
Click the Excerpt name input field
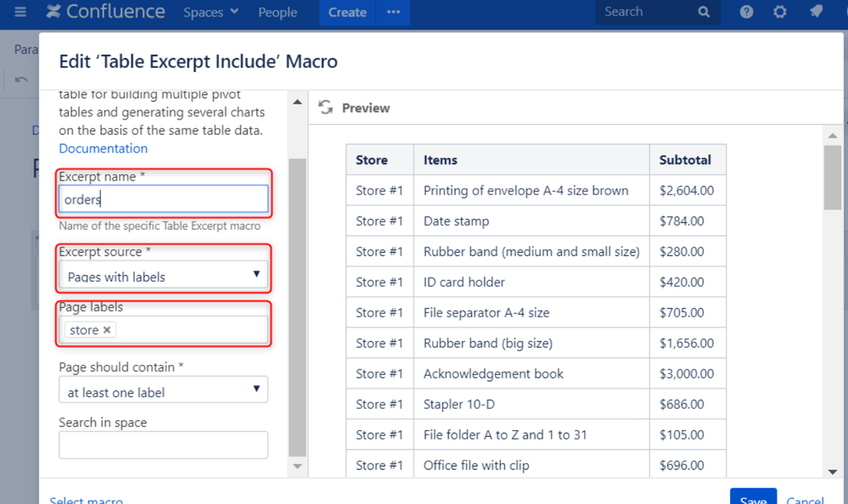pos(163,199)
